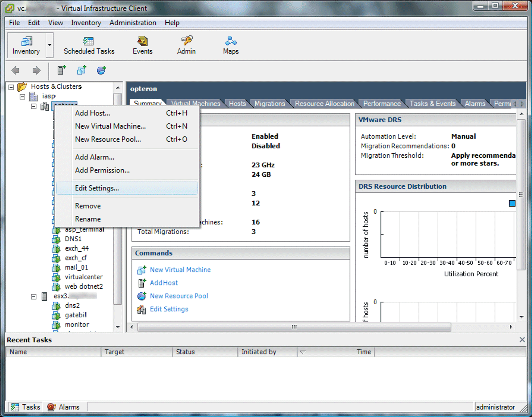Image resolution: width=532 pixels, height=417 pixels.
Task: Choose Edit Settings... from the context menu
Action: click(127, 188)
